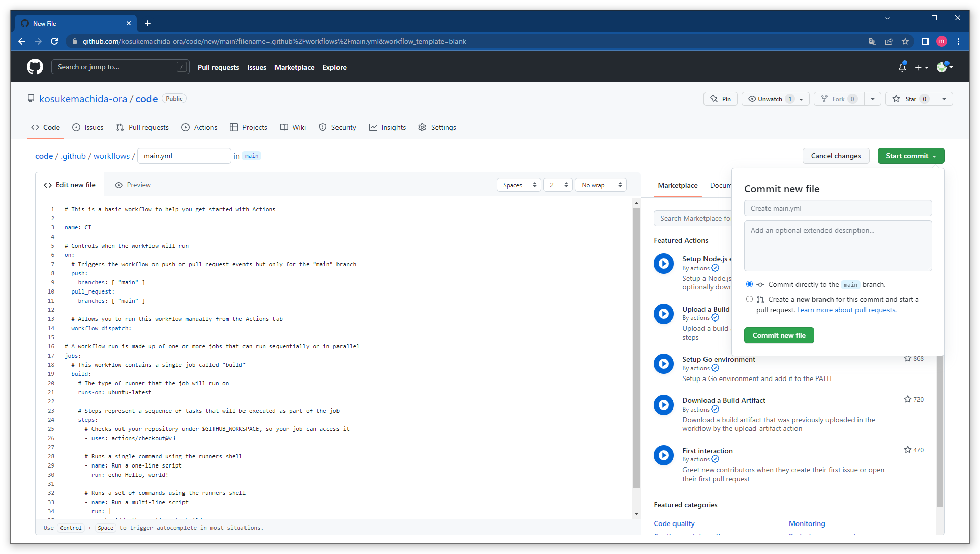Open the notifications bell icon
The image size is (980, 554).
point(902,67)
